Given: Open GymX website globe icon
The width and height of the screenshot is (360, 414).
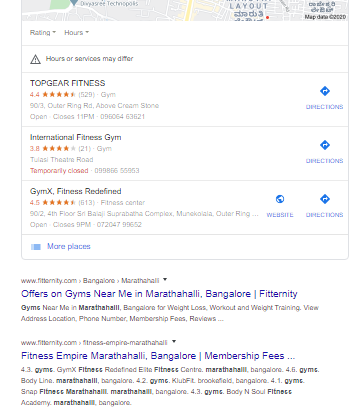Looking at the screenshot, I should tap(280, 199).
